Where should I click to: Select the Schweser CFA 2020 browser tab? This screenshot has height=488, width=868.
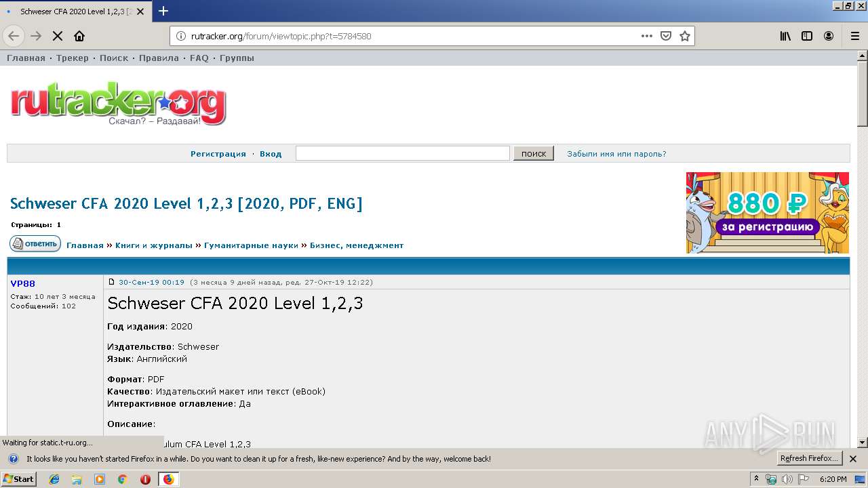(x=76, y=12)
